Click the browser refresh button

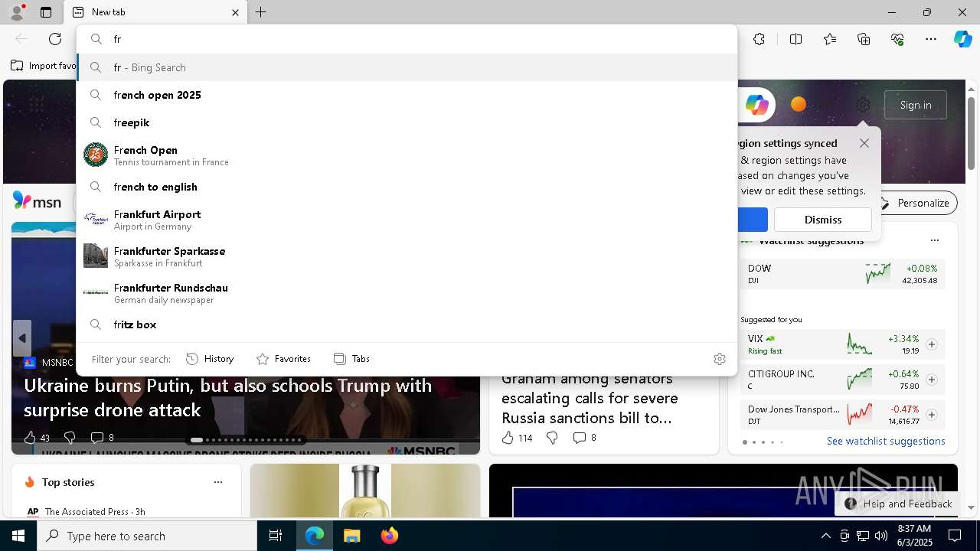coord(55,39)
